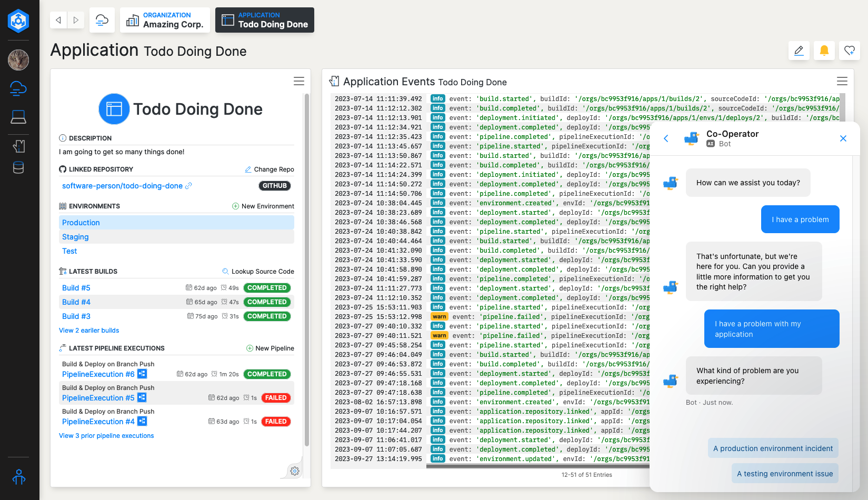Open the hamburger menu on Application Events panel
868x500 pixels.
point(842,81)
